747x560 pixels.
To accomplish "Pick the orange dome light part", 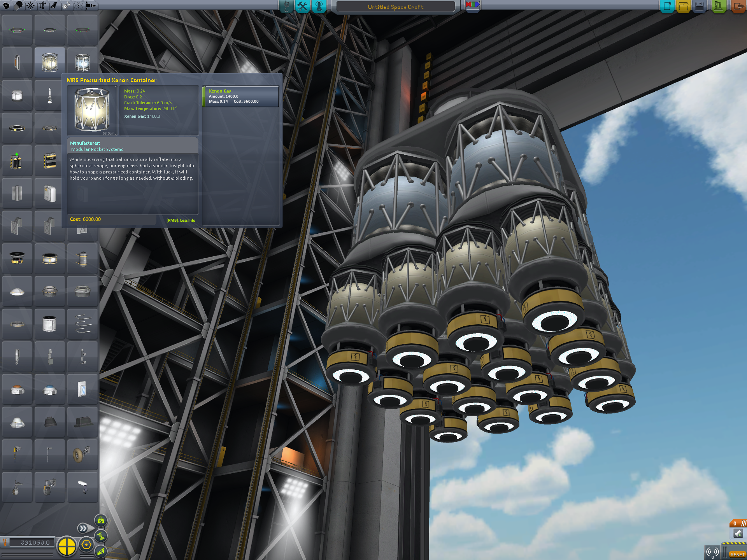I will click(17, 389).
